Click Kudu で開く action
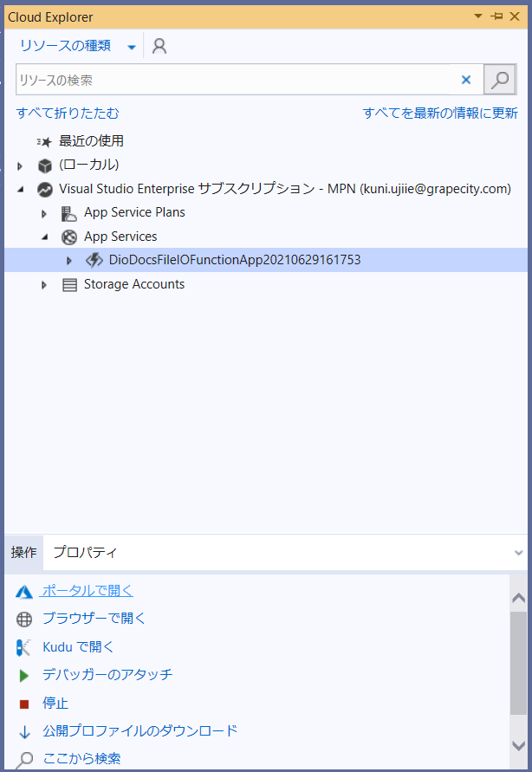Screen dimensions: 532x772 (x=78, y=646)
